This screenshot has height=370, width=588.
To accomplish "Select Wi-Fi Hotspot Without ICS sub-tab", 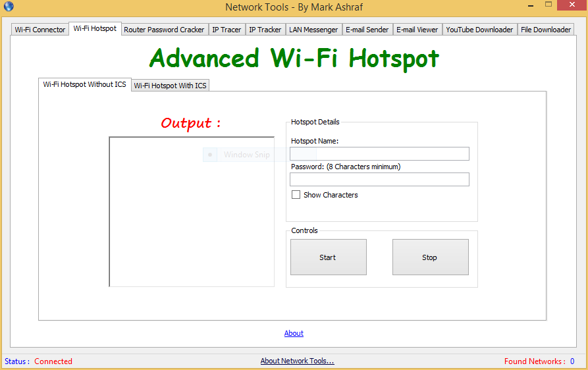I will point(84,84).
